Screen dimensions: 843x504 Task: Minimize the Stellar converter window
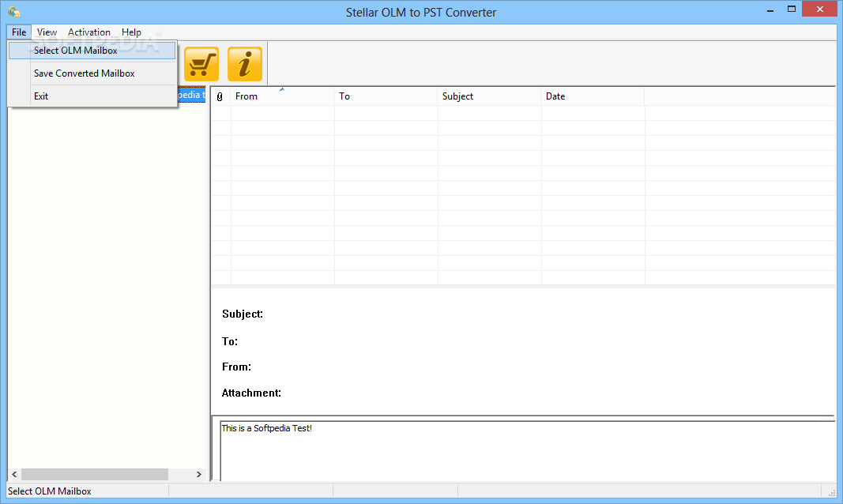[770, 9]
